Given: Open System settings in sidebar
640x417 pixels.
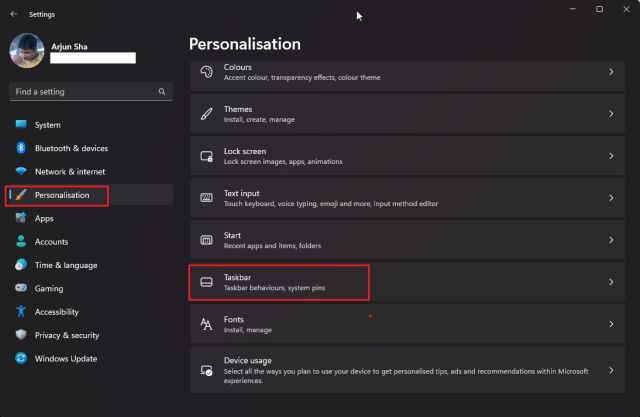Looking at the screenshot, I should tap(47, 125).
